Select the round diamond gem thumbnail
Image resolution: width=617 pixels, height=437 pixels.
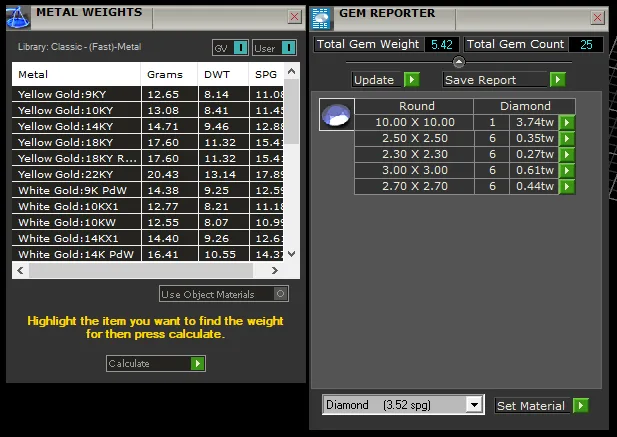pos(336,114)
